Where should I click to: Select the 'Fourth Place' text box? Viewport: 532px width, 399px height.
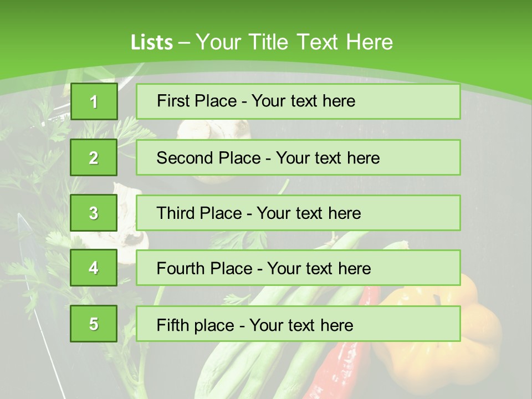[x=298, y=268]
